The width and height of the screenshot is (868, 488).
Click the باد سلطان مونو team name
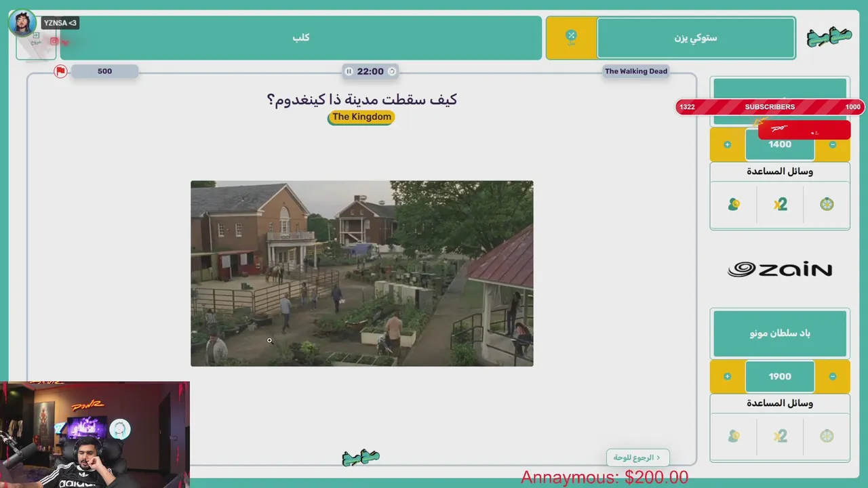(x=780, y=333)
